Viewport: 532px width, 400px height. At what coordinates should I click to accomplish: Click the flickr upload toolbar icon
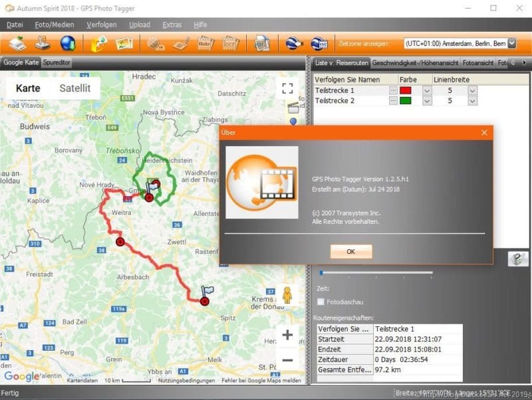tap(205, 44)
